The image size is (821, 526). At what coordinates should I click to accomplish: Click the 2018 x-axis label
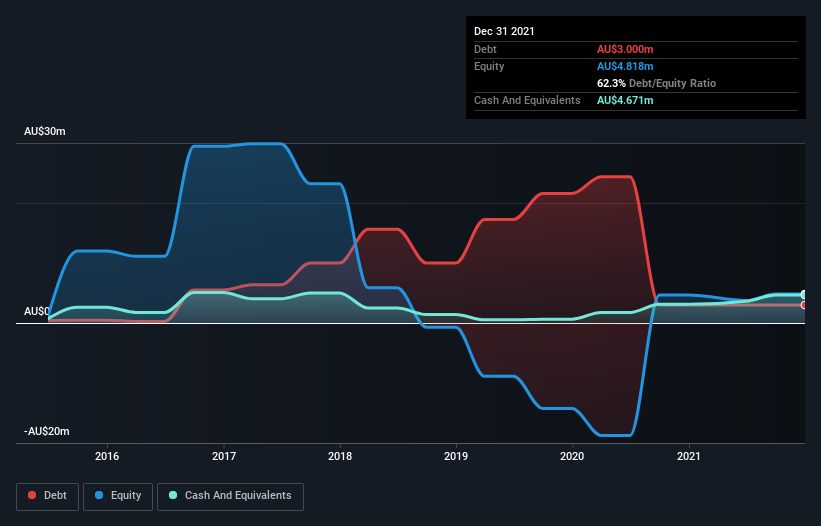340,456
